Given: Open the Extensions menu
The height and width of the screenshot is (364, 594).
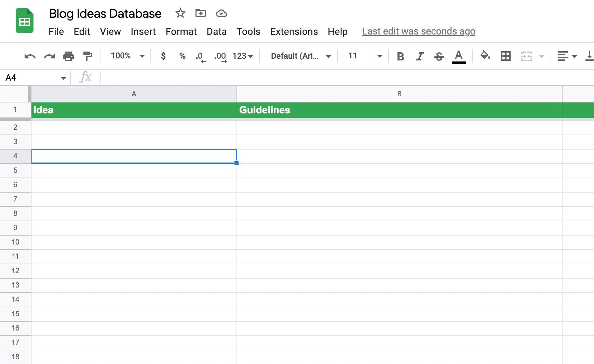Looking at the screenshot, I should point(294,31).
